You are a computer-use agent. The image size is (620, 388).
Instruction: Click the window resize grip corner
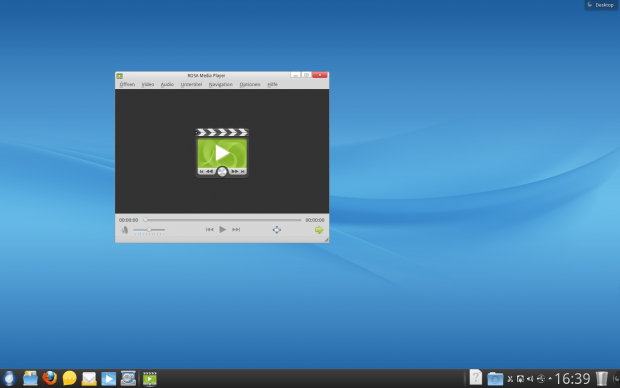[x=326, y=240]
